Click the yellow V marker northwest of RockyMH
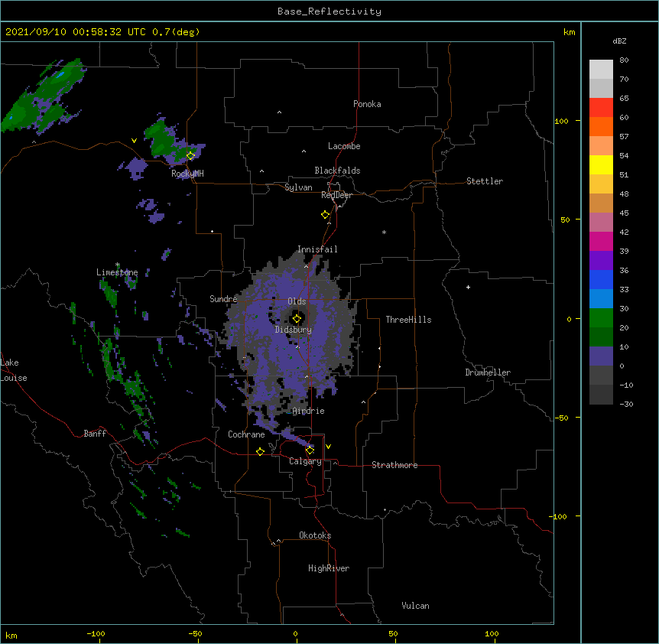 134,141
